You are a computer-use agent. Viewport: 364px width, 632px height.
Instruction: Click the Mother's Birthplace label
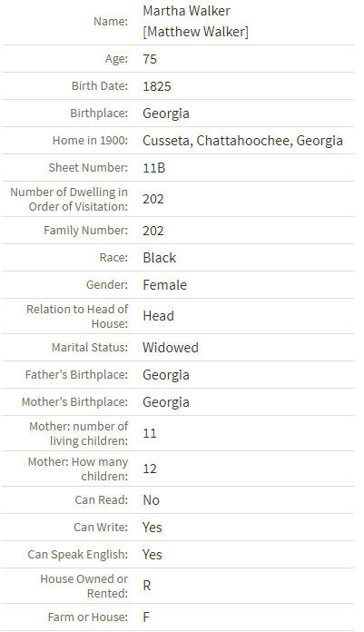74,402
